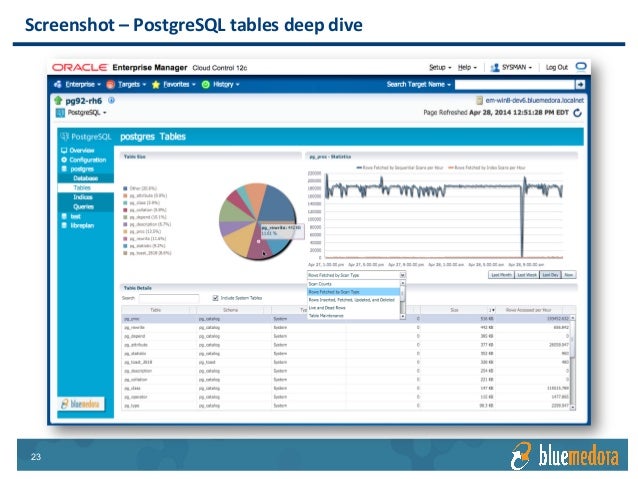Click the bluemedora logo in sidebar
Viewport: 638px width, 479px height.
click(81, 404)
